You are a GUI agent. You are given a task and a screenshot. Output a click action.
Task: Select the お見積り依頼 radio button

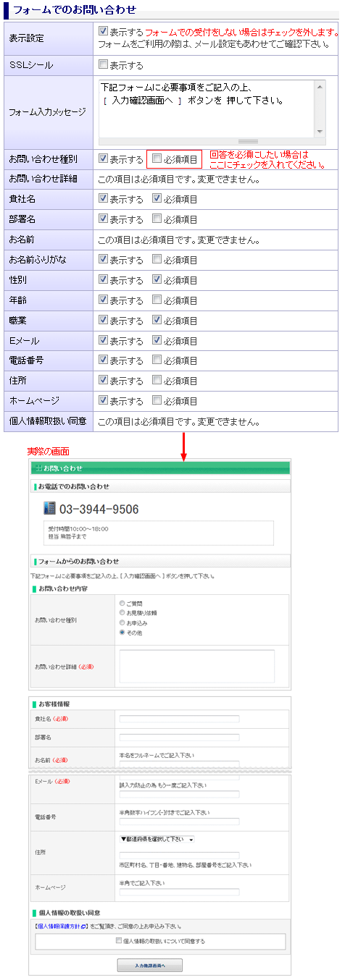point(122,612)
